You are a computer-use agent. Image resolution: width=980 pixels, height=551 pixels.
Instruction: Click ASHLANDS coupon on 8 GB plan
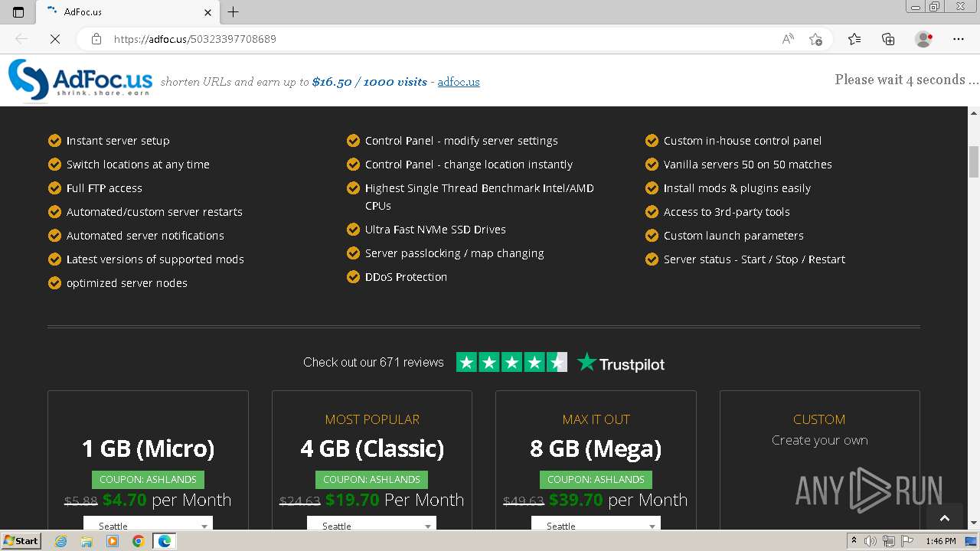tap(596, 479)
